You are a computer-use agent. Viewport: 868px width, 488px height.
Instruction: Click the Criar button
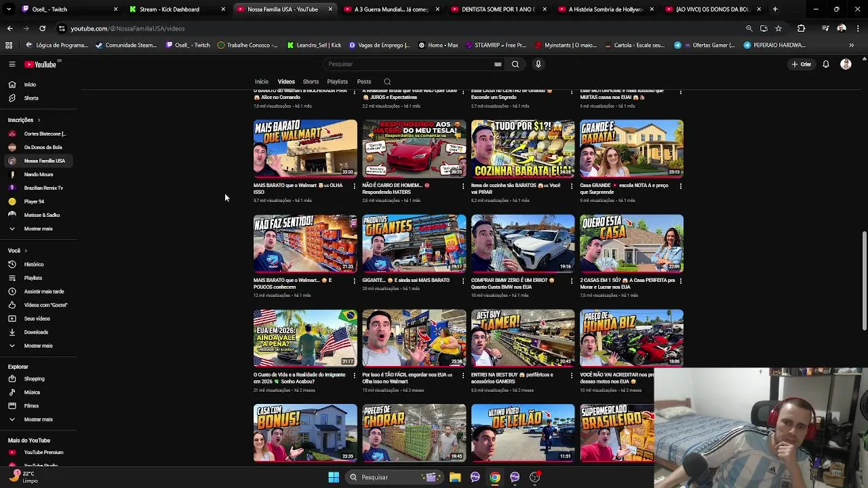801,64
